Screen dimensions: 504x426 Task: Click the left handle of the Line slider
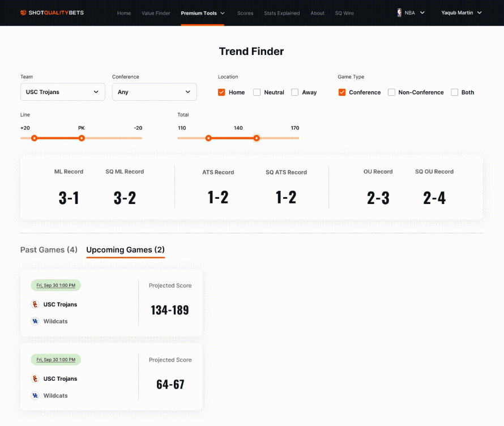coord(35,138)
